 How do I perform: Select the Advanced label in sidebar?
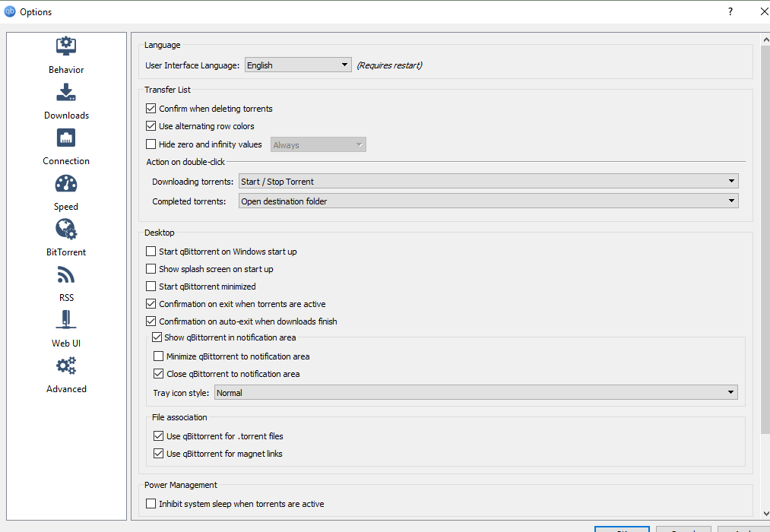66,389
